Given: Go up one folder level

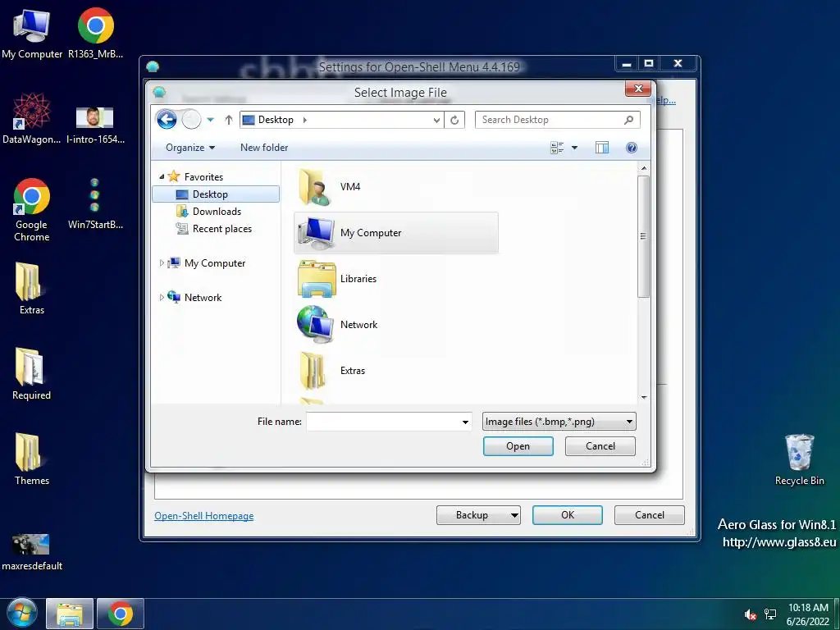Looking at the screenshot, I should coord(229,120).
